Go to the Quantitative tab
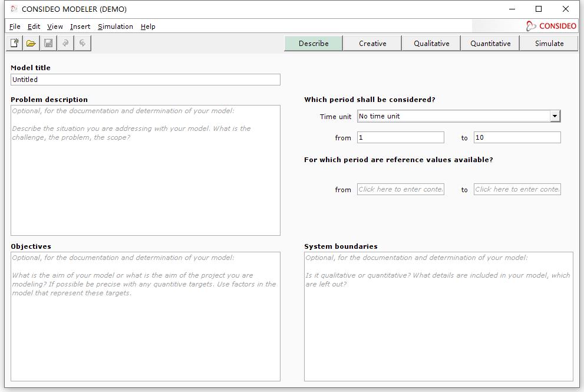The image size is (584, 392). pos(490,44)
